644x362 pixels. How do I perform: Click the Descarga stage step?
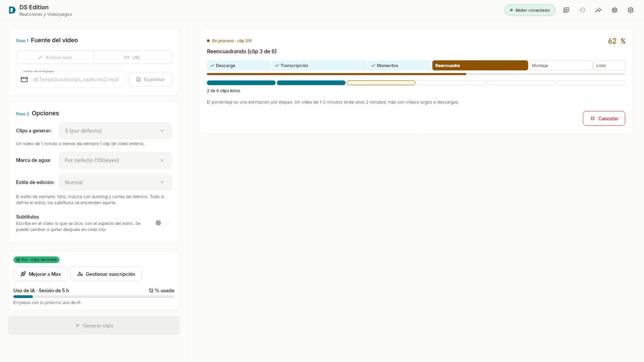239,66
